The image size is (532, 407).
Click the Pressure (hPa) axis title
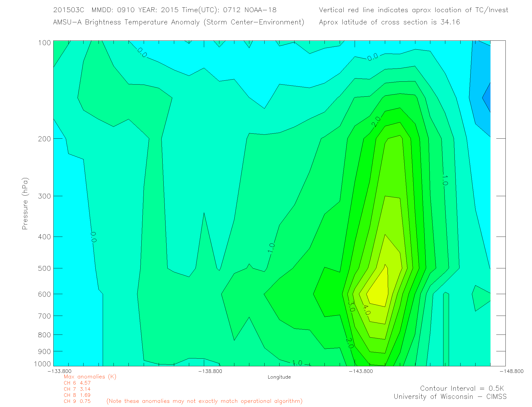coord(25,204)
